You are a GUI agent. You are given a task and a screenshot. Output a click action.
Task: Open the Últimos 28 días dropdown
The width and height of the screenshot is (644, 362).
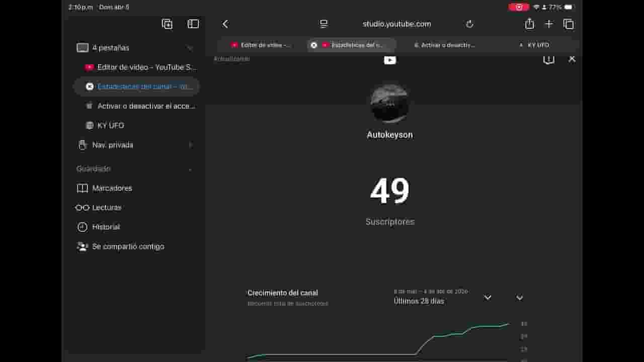point(443,297)
